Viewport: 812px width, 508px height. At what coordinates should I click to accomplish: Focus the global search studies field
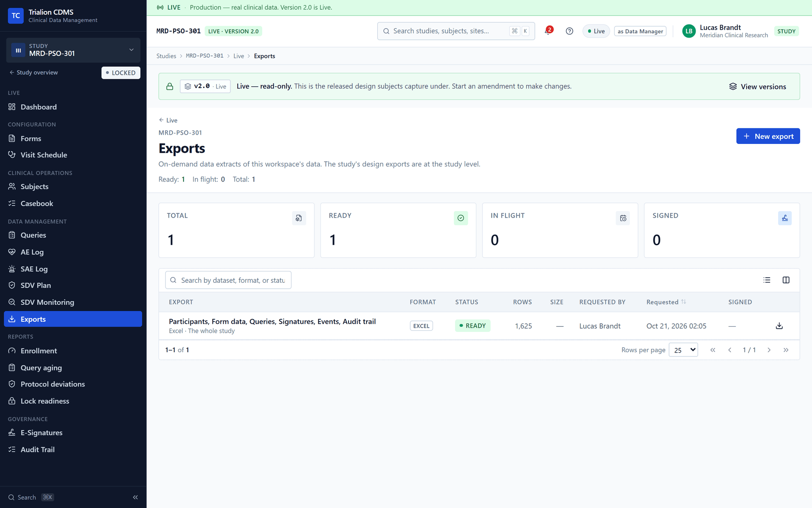[x=456, y=31]
